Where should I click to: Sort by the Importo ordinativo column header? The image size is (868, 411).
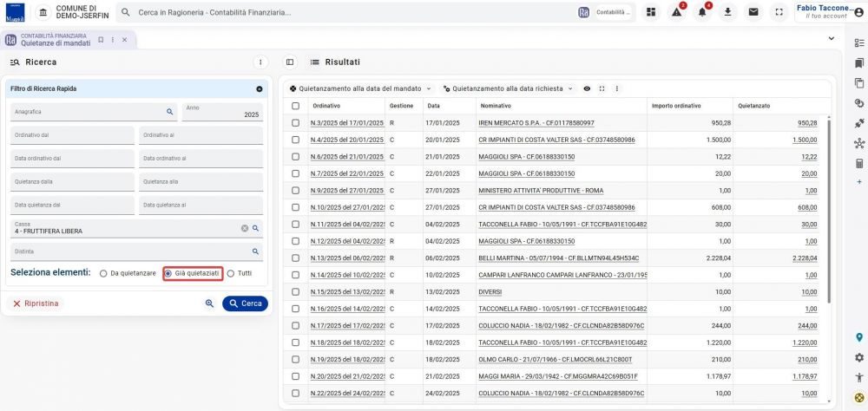pyautogui.click(x=676, y=106)
